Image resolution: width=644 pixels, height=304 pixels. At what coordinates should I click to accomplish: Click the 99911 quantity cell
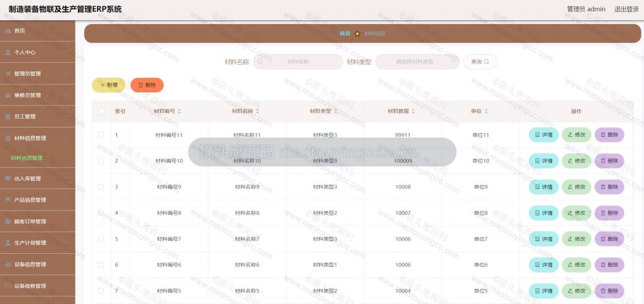[x=403, y=135]
